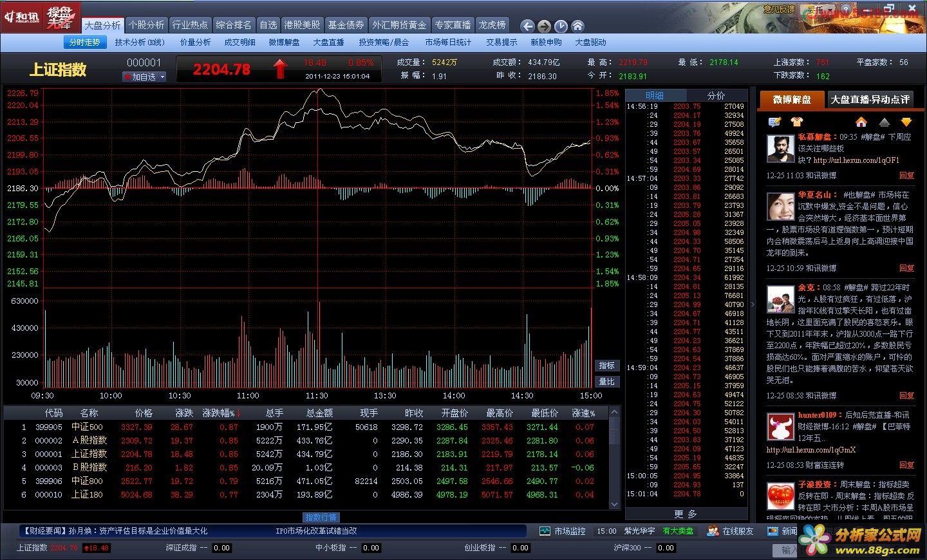Click the shirt skin icon in weibo panel
This screenshot has height=560, width=927.
(796, 122)
